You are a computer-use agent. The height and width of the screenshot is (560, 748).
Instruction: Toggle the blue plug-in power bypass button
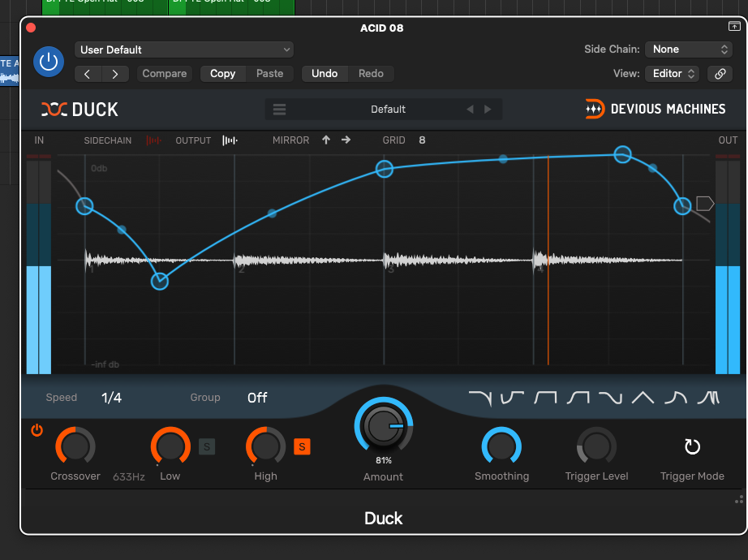(x=49, y=62)
